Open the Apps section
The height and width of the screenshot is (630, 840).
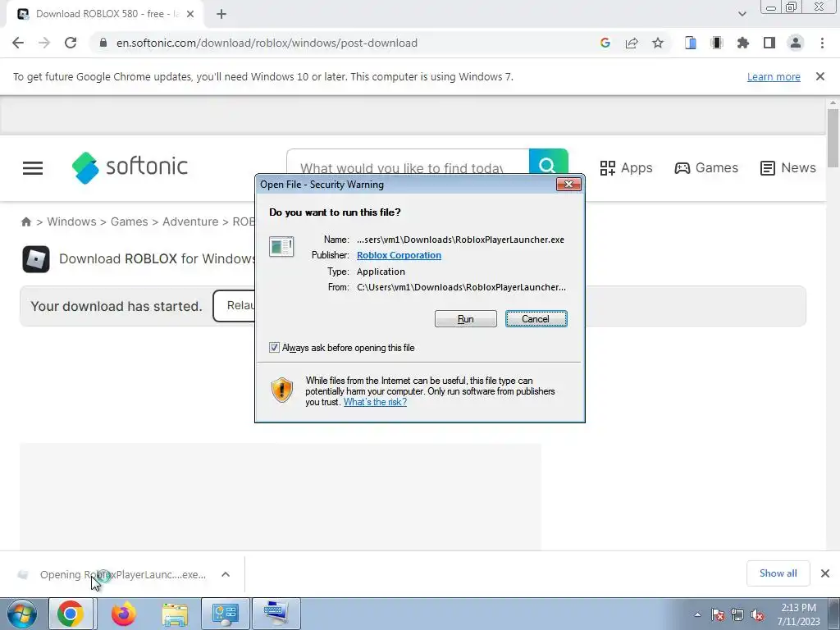click(626, 167)
